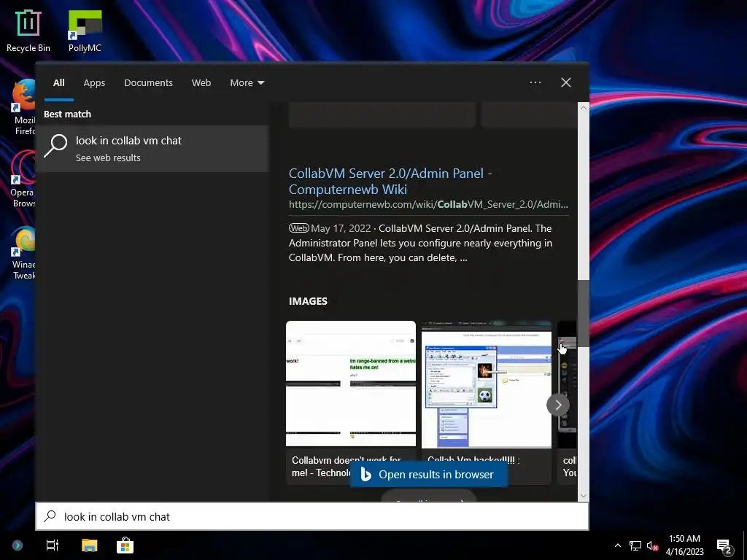Select 'look in collab vm chat' best match
This screenshot has height=560, width=747.
point(152,149)
